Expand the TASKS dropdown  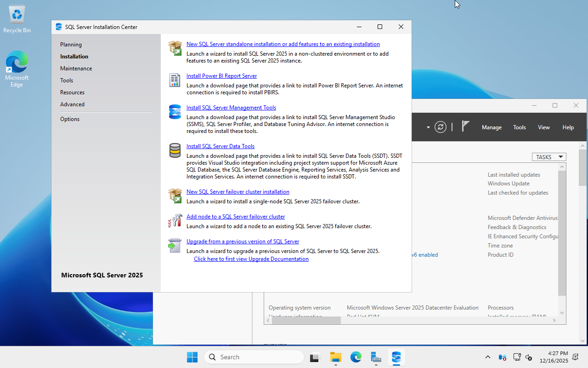pos(549,157)
